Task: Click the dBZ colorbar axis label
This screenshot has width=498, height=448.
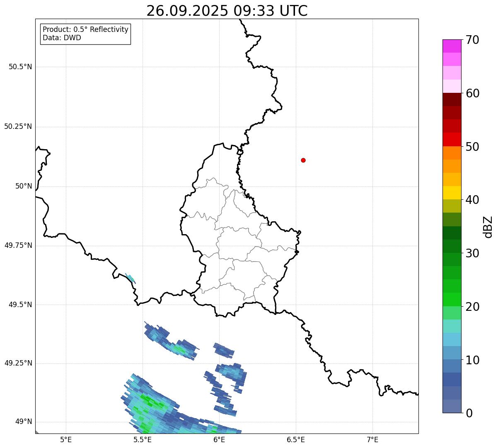Action: (488, 227)
